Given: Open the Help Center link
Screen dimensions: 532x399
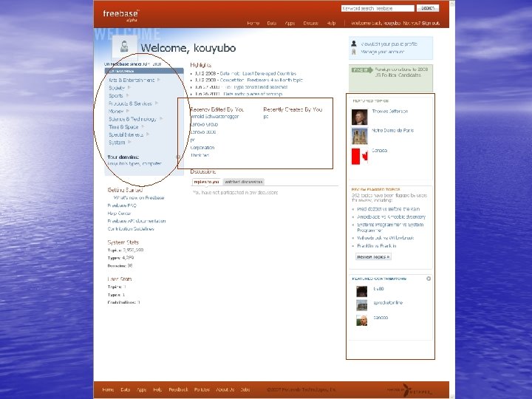Looking at the screenshot, I should click(119, 214).
